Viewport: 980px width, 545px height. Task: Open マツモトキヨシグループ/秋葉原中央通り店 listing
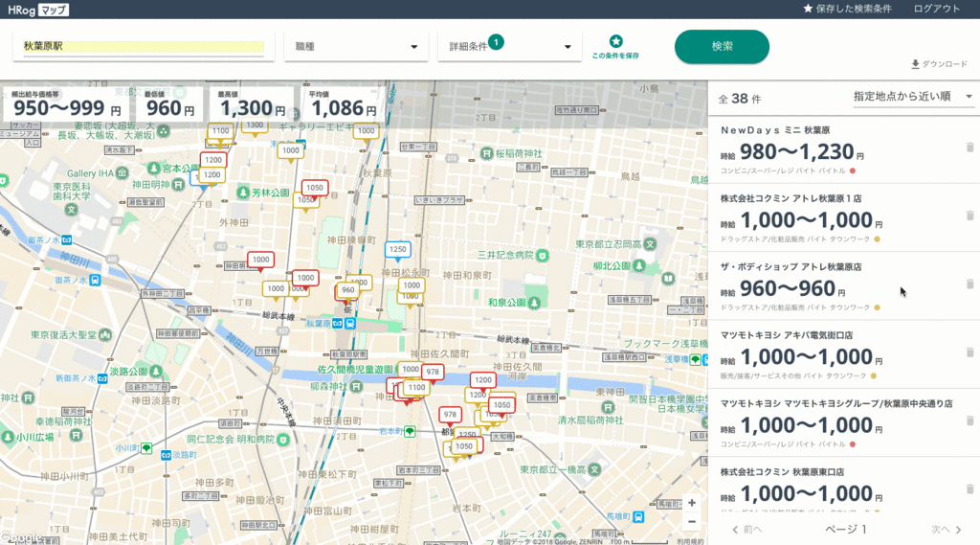tap(844, 422)
